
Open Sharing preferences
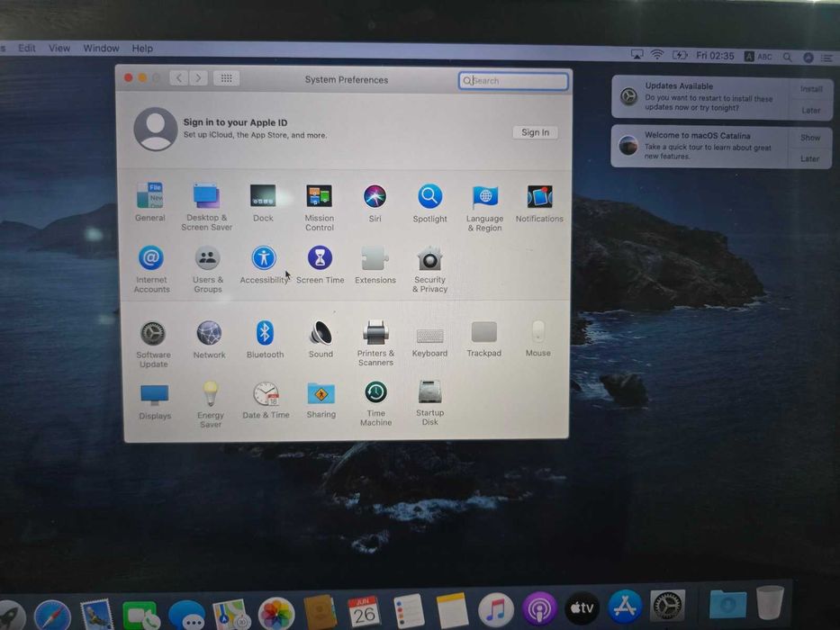pyautogui.click(x=321, y=400)
